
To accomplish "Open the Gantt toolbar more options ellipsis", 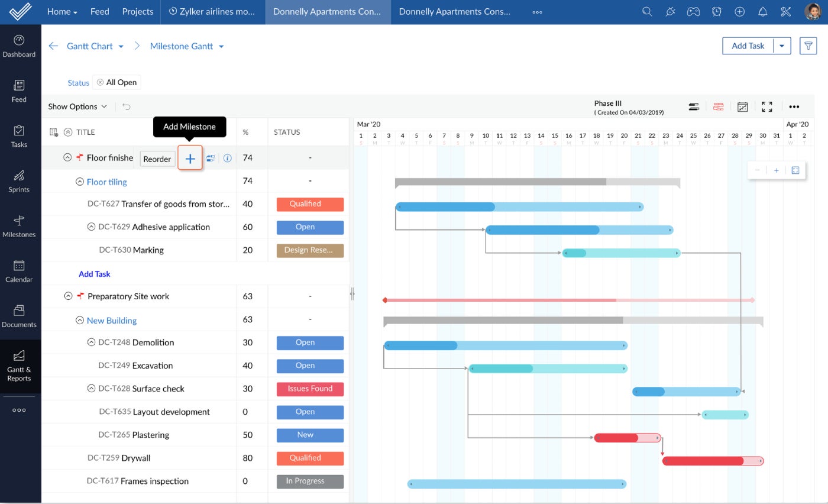I will coord(794,107).
